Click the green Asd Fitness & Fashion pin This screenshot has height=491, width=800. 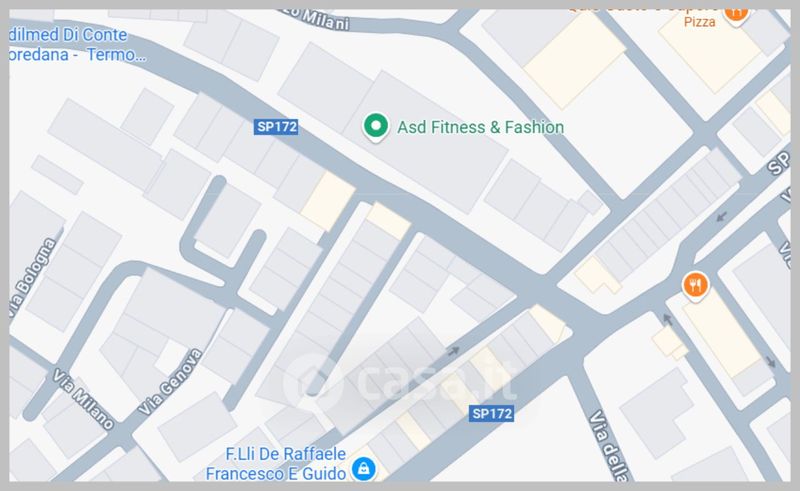pos(376,127)
